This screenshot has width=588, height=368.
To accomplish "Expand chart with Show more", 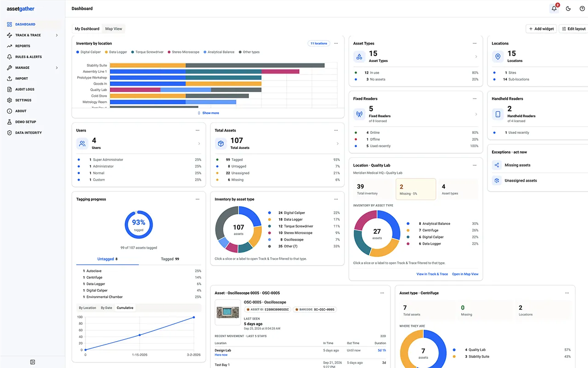I will [208, 113].
